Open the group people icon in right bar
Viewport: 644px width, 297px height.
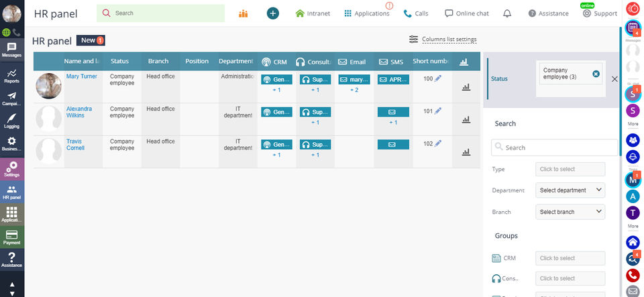tap(633, 140)
